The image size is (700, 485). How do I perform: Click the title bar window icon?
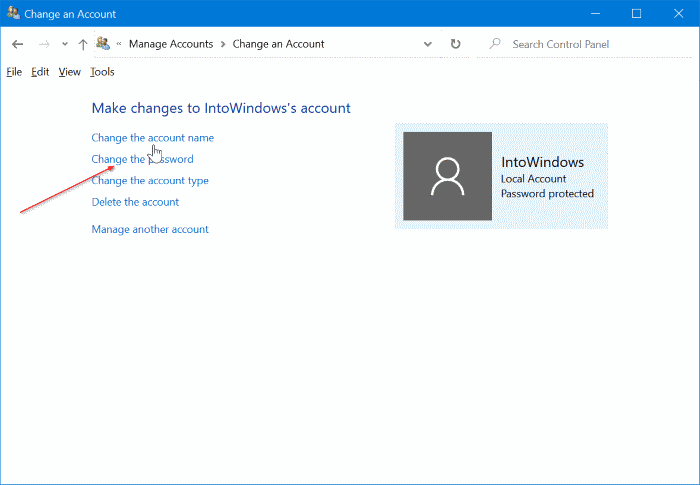(13, 13)
